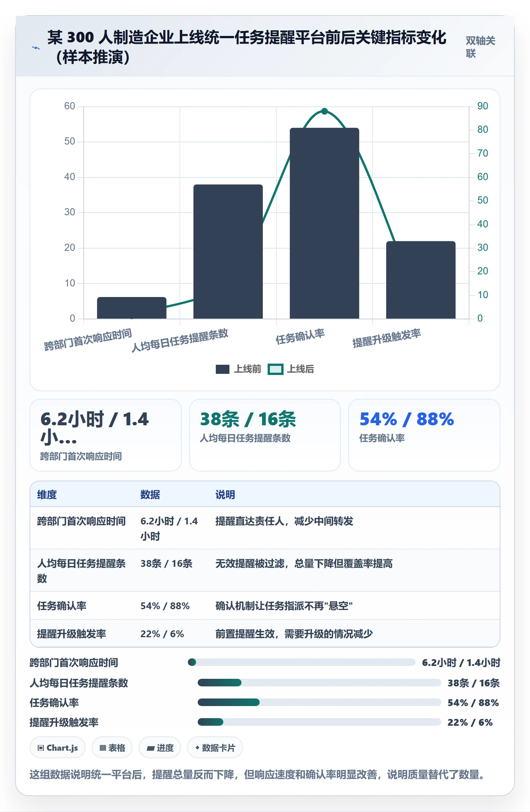Click the 任务确认率 bar in the chart
Screen dimensions: 530x812
pos(324,223)
